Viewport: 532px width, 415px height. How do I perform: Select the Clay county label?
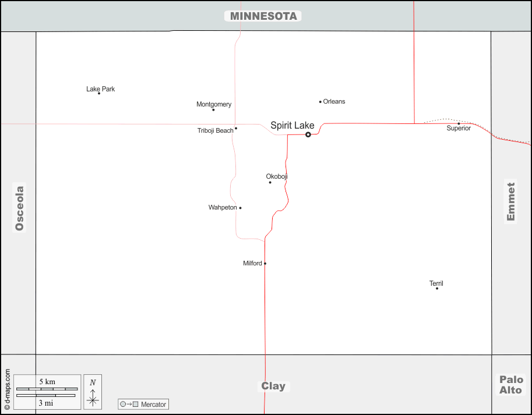tap(273, 386)
